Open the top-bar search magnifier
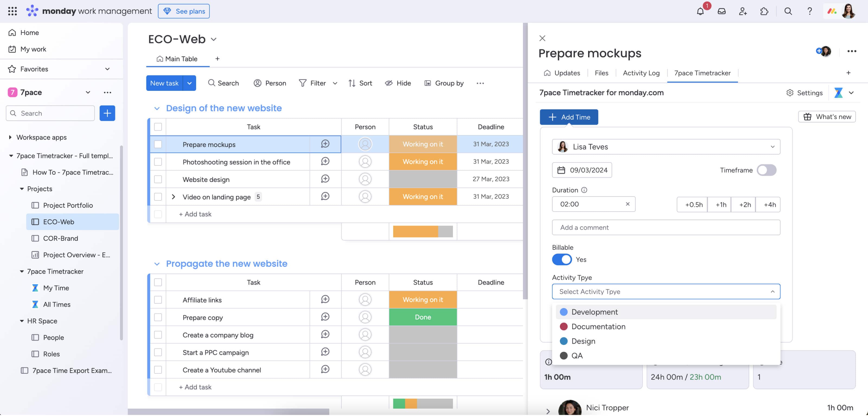This screenshot has height=416, width=868. point(788,11)
